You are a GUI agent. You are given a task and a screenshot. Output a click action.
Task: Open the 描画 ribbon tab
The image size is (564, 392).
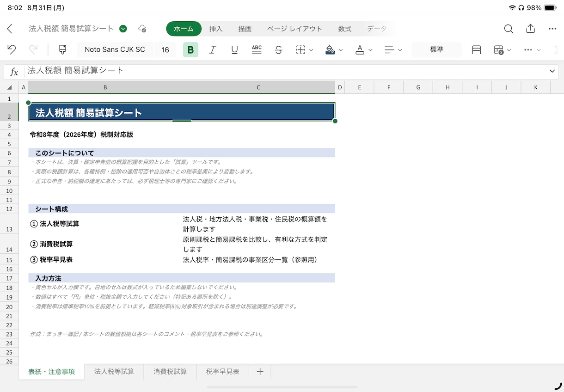point(245,29)
